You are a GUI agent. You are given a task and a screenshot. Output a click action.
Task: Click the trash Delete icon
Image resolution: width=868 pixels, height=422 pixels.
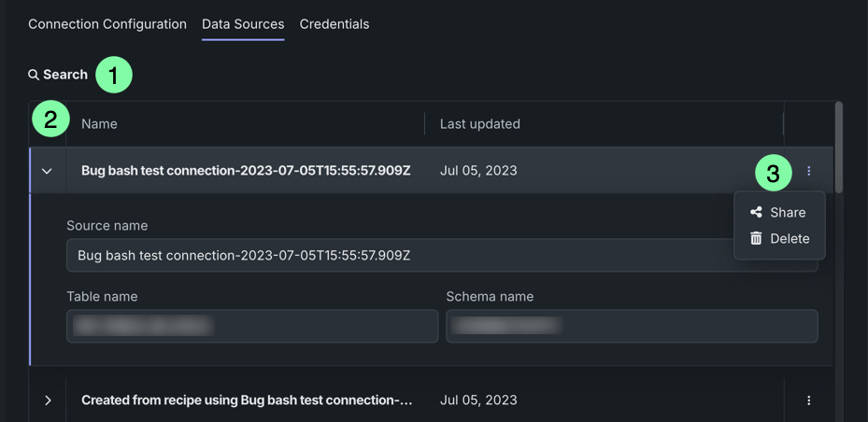click(x=756, y=238)
